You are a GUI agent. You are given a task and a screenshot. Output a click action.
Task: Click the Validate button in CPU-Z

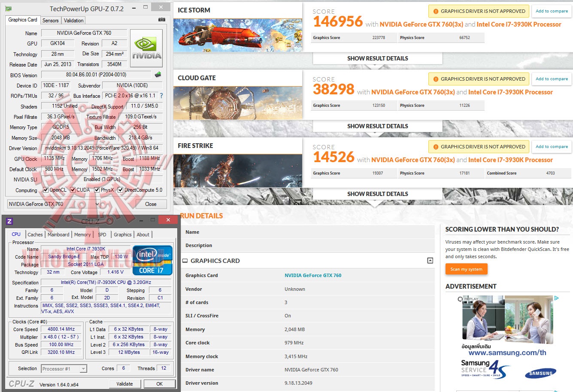(x=124, y=384)
